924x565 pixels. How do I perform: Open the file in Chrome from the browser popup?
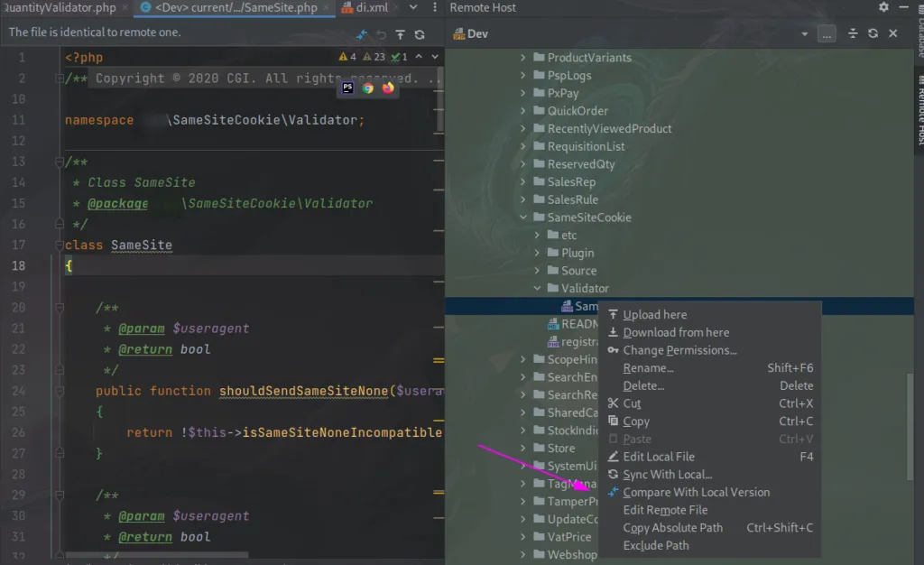click(367, 88)
